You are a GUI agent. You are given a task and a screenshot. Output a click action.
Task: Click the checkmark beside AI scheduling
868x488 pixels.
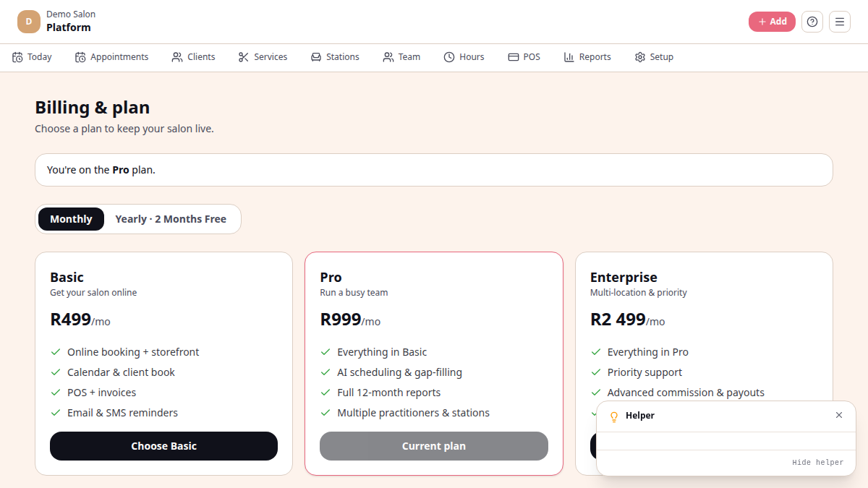(x=325, y=372)
